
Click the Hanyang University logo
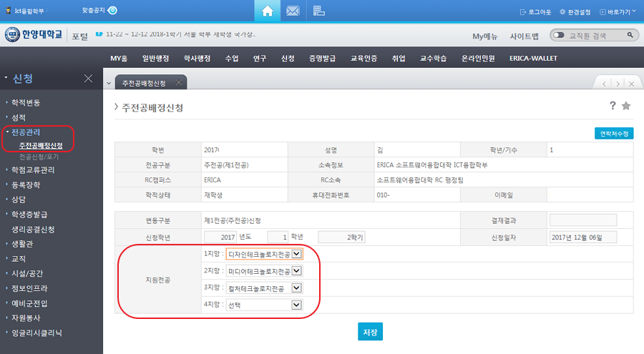point(34,35)
